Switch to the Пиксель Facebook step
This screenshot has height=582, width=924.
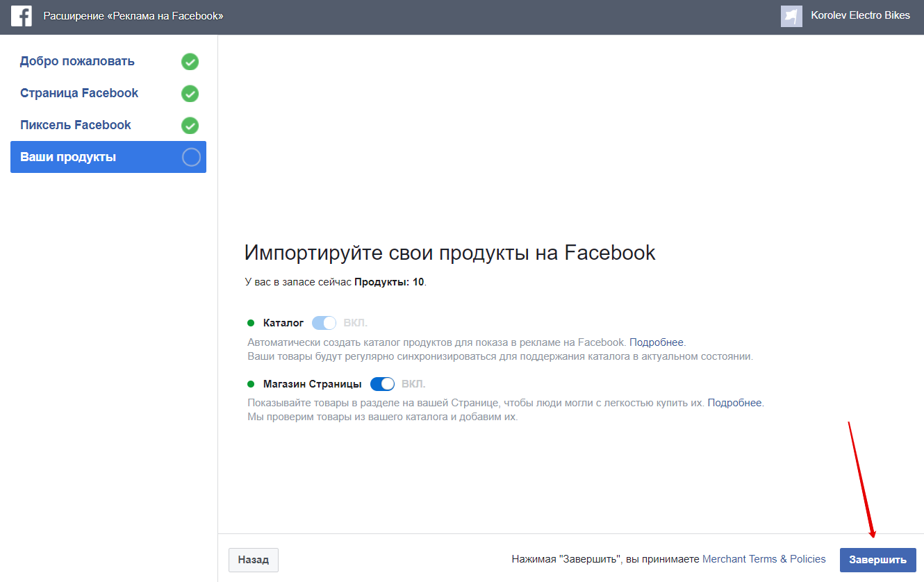coord(76,126)
